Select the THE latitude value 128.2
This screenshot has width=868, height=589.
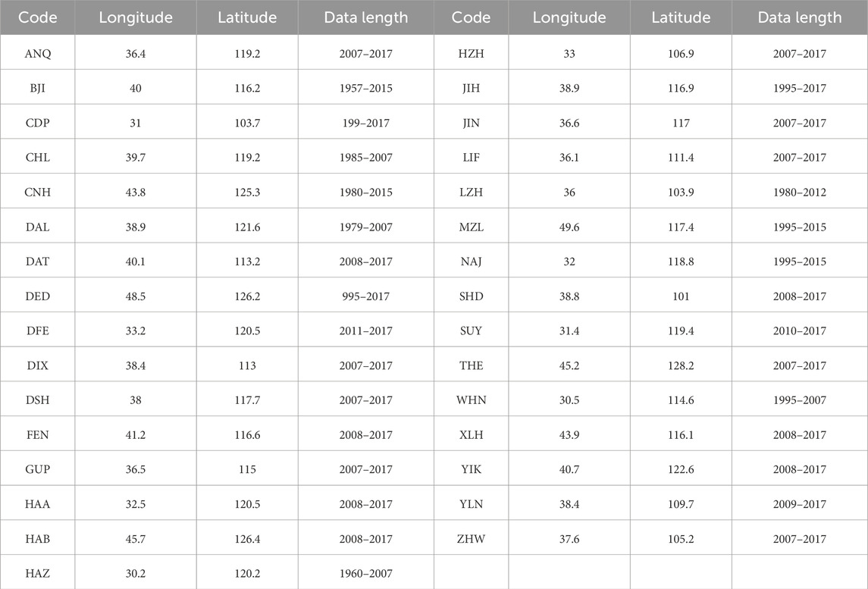pos(681,365)
